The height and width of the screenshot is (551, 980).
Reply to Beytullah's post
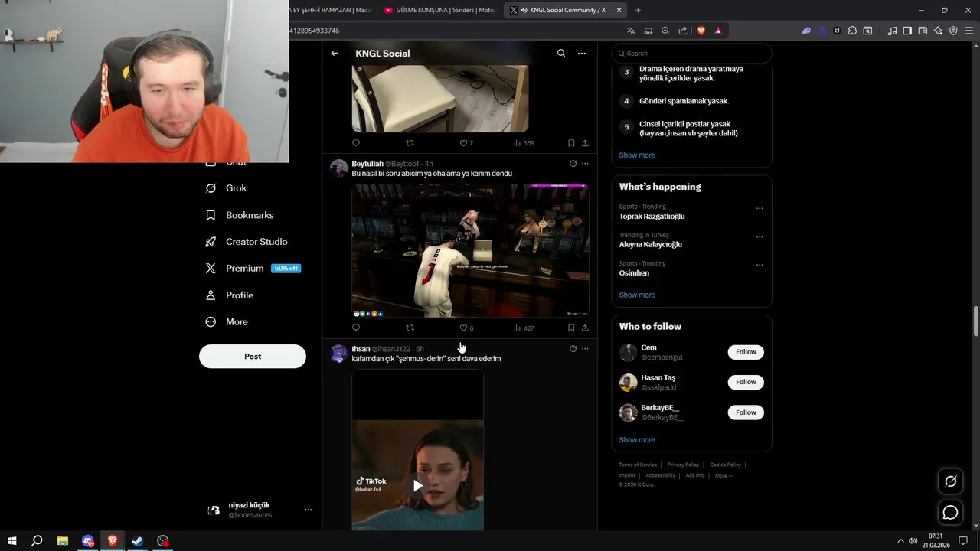(356, 328)
